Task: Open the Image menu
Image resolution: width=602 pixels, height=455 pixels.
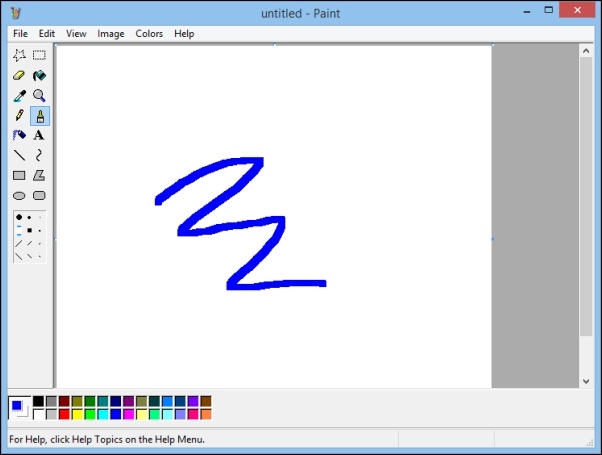Action: pos(111,34)
